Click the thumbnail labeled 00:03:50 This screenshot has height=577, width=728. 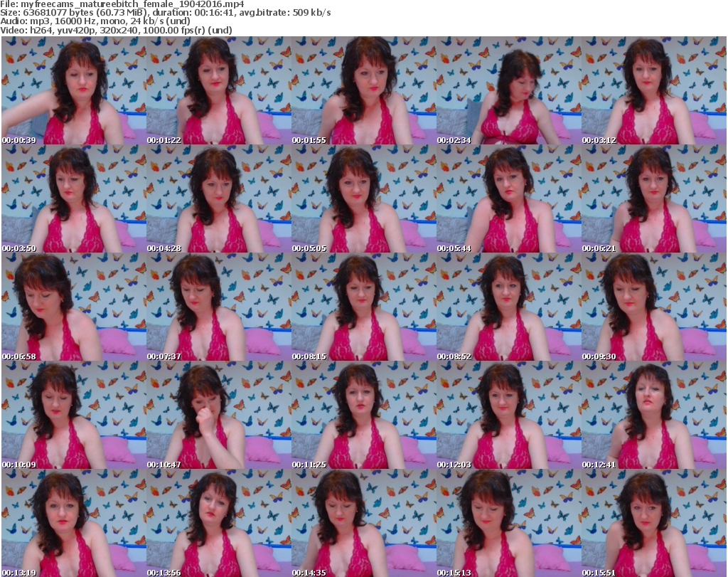[x=74, y=198]
